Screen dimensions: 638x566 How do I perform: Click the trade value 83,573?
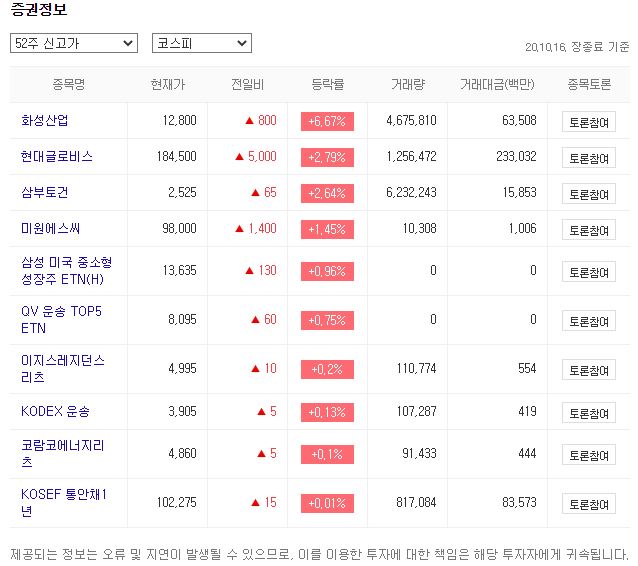click(x=519, y=503)
